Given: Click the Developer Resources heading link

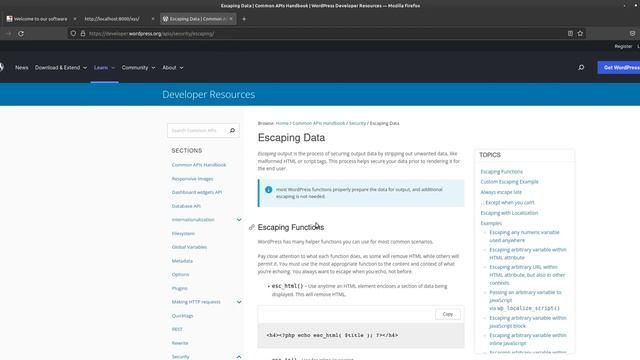Looking at the screenshot, I should click(209, 94).
